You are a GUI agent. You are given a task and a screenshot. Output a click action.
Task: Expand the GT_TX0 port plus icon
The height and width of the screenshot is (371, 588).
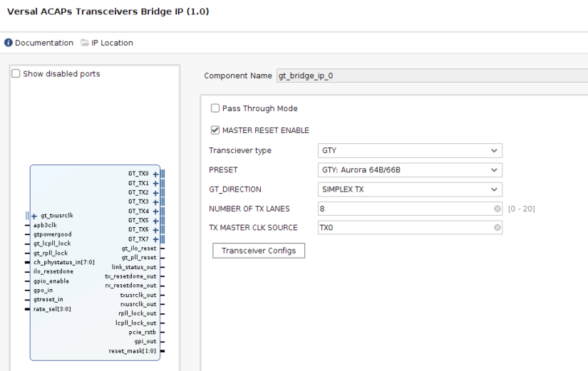(155, 174)
